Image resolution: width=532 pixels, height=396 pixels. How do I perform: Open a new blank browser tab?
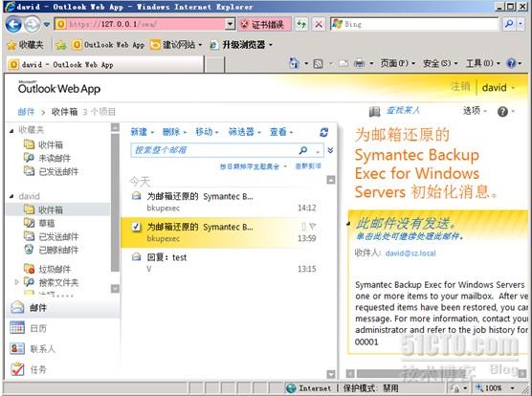click(x=214, y=64)
